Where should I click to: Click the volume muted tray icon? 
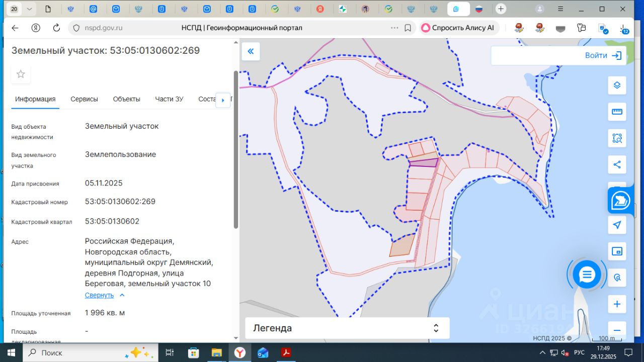[x=565, y=352]
